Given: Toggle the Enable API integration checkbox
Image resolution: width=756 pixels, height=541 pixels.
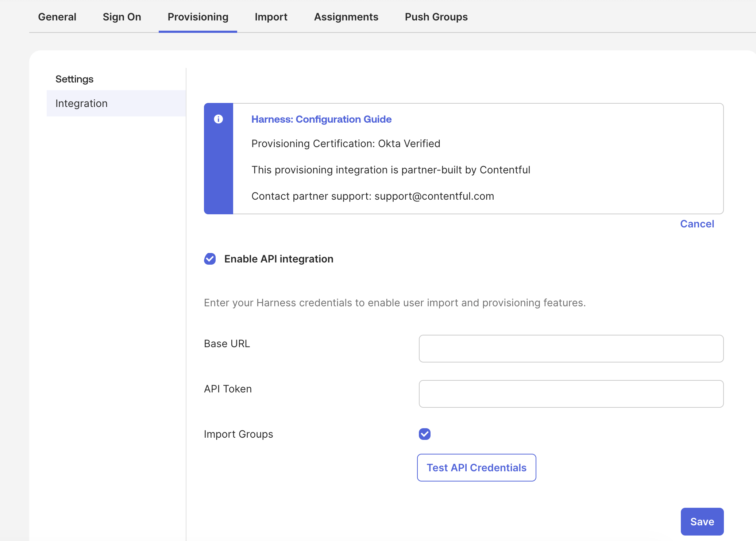Looking at the screenshot, I should click(x=210, y=259).
